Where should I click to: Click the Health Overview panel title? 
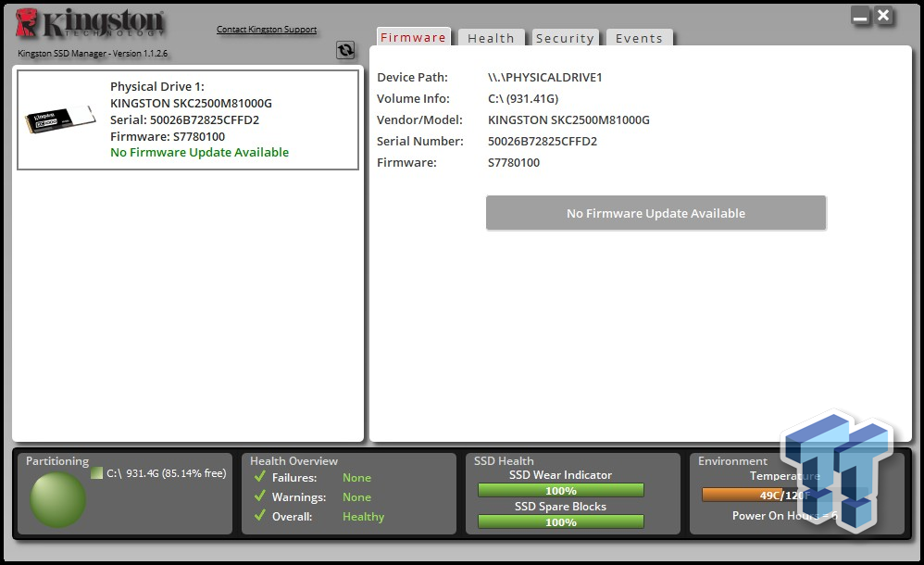pos(294,461)
